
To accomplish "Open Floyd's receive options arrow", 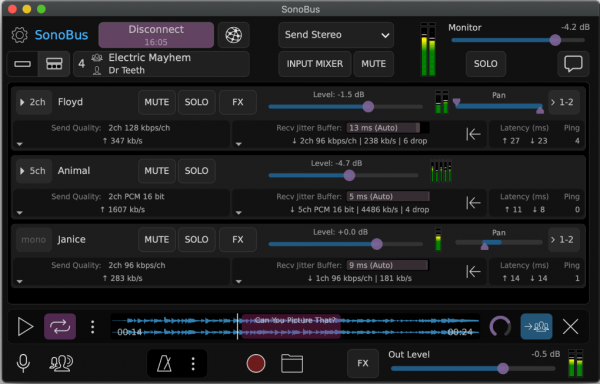I will click(x=239, y=144).
